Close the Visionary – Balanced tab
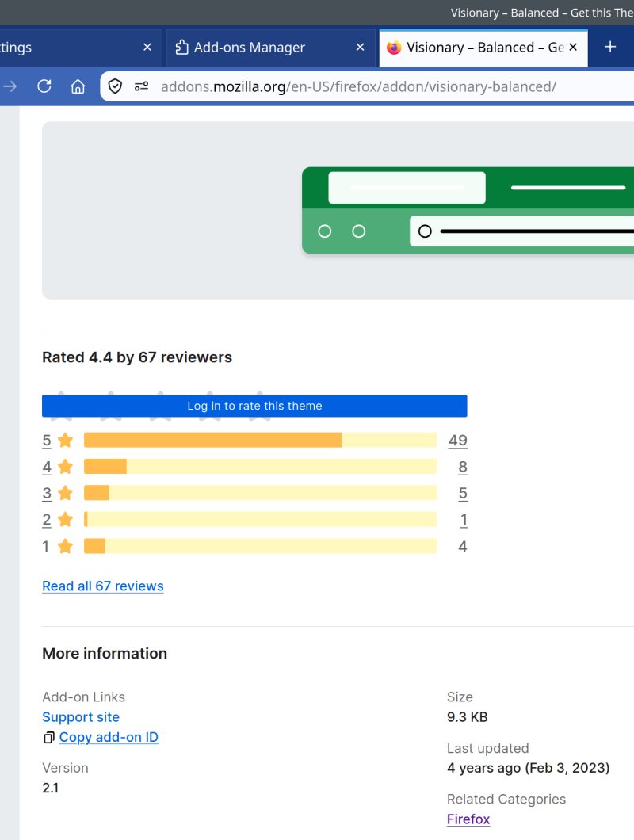 573,47
